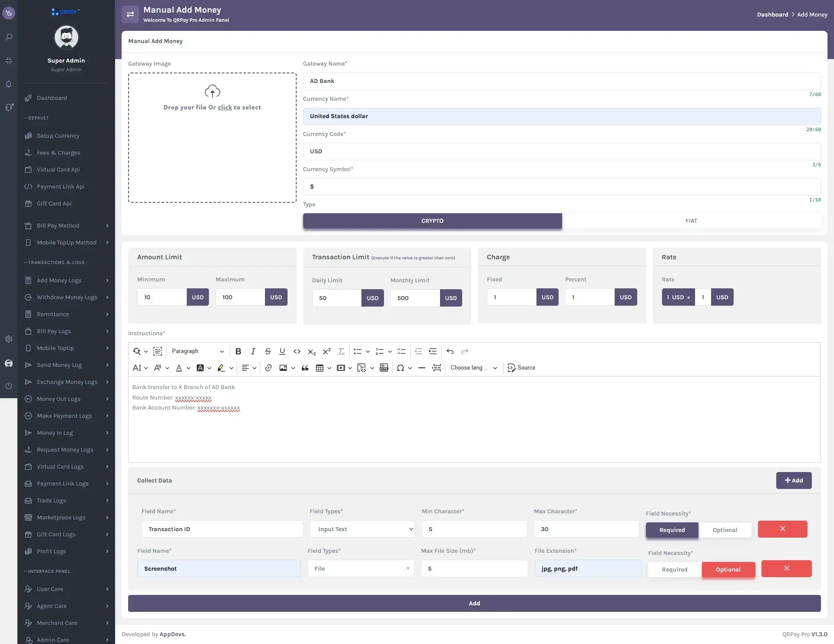Remove the Transaction ID field row
Image resolution: width=834 pixels, height=644 pixels.
(x=782, y=529)
